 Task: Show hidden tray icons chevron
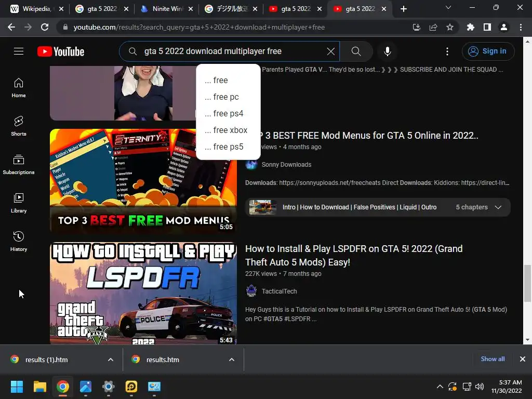(x=440, y=387)
